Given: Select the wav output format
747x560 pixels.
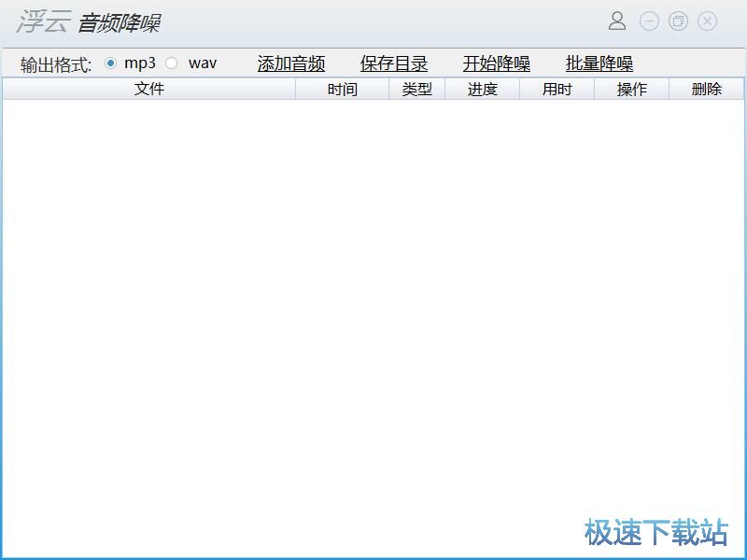Looking at the screenshot, I should coord(171,63).
